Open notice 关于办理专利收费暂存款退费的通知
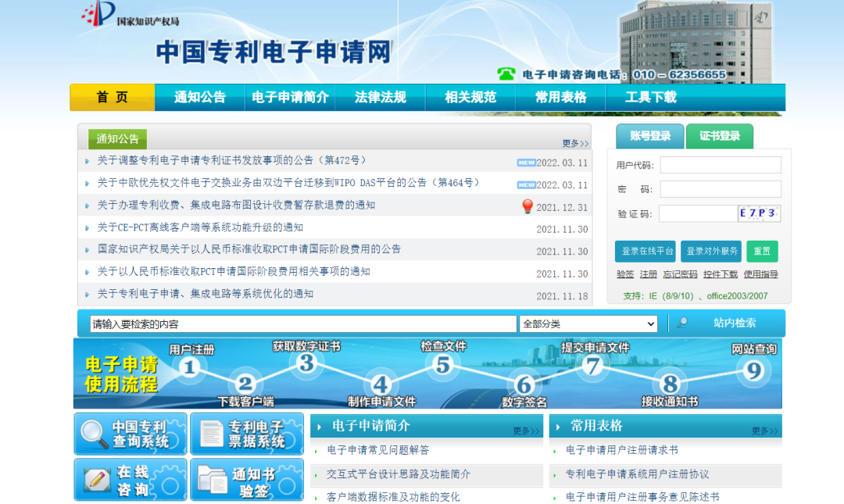844x504 pixels. (236, 206)
